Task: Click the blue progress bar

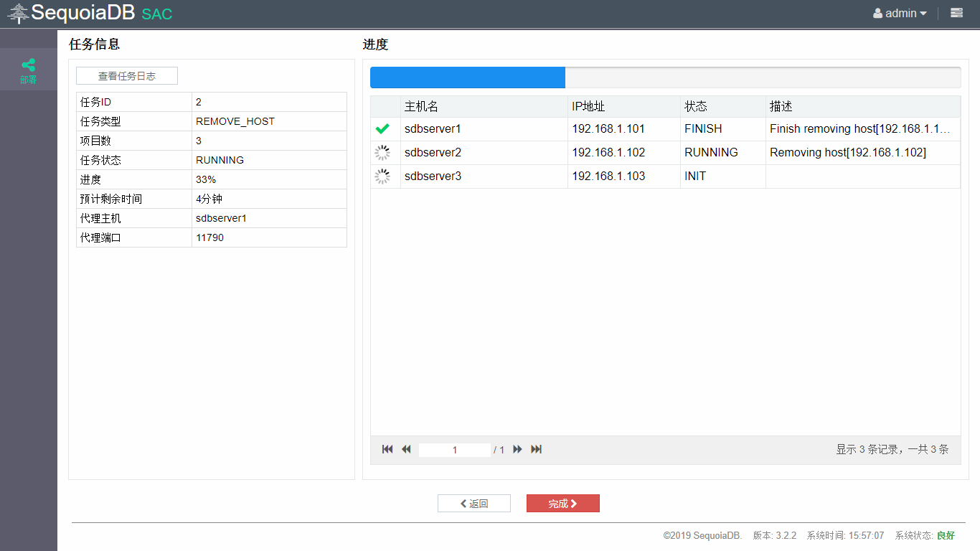Action: (468, 77)
